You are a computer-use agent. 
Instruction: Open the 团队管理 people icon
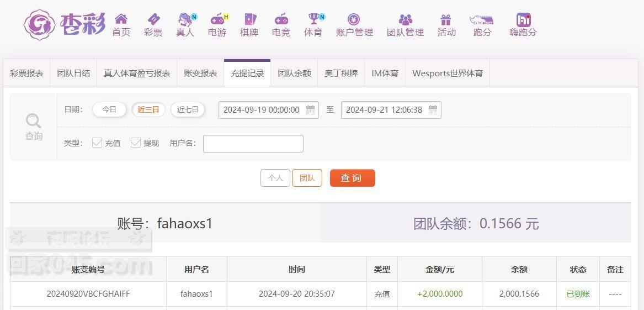[406, 19]
